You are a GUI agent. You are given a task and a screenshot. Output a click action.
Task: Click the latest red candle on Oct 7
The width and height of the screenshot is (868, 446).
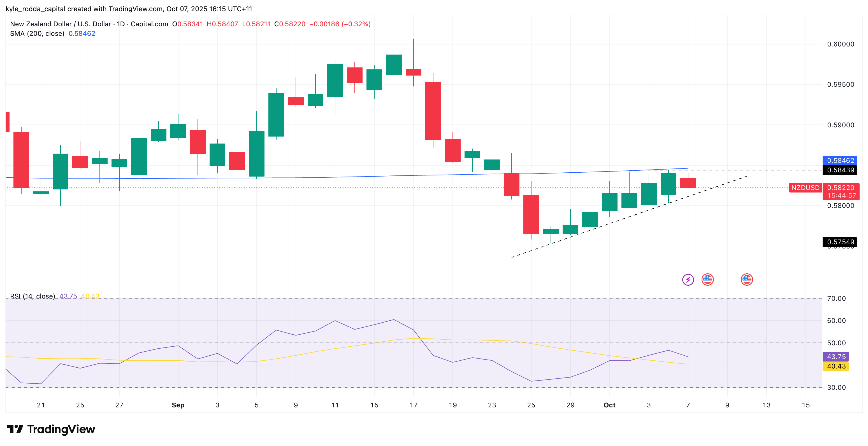[x=688, y=183]
